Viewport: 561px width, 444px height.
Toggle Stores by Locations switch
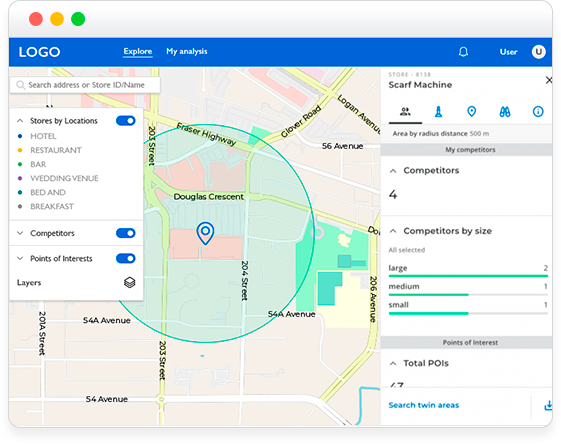(x=126, y=121)
